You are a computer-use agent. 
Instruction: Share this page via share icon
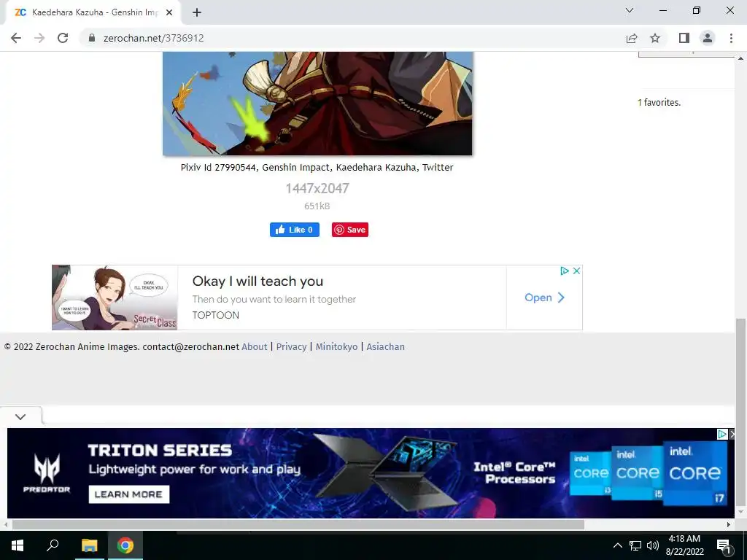(632, 38)
